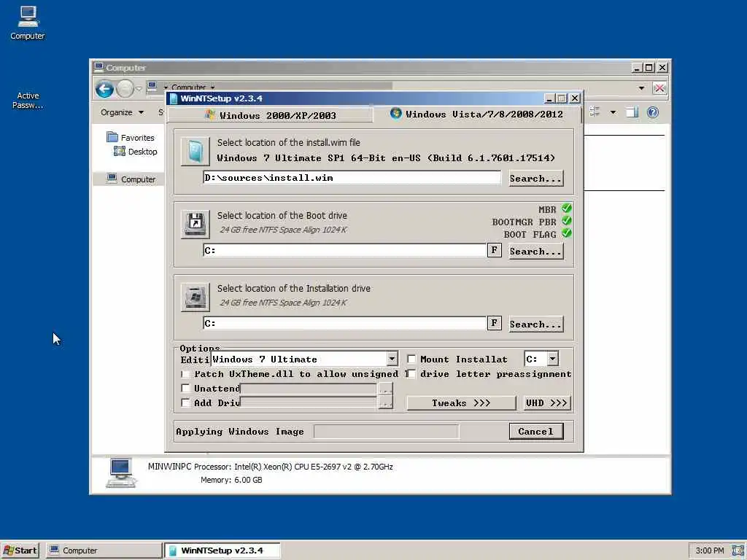The image size is (747, 560).
Task: Click the MINWINPC computer icon in details pane
Action: coord(120,472)
